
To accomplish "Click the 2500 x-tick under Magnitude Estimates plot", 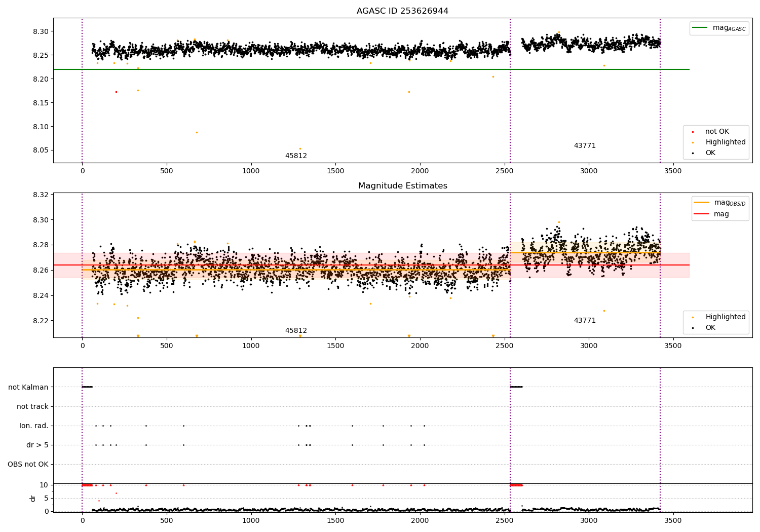I will (504, 346).
